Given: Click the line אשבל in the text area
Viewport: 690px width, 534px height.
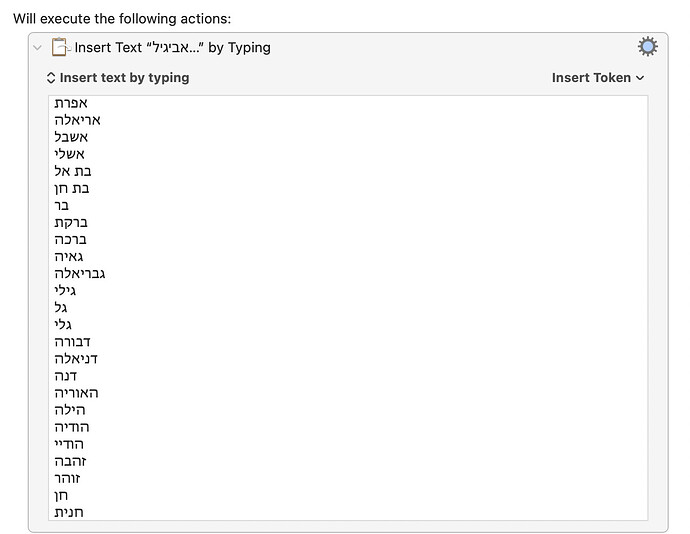Looking at the screenshot, I should (x=71, y=137).
